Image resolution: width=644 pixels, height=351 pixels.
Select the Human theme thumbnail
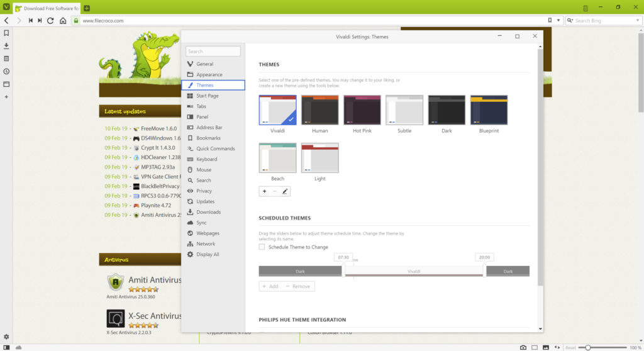(x=320, y=110)
